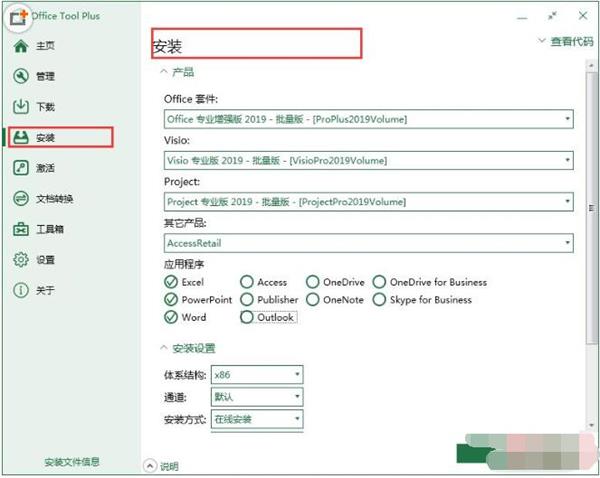Screen dimensions: 600x478
Task: Open the 主页 home icon in sidebar
Action: click(21, 46)
